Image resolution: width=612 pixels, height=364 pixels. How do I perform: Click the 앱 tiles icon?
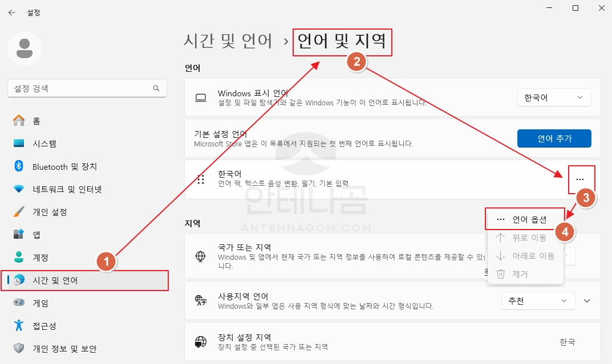[19, 234]
